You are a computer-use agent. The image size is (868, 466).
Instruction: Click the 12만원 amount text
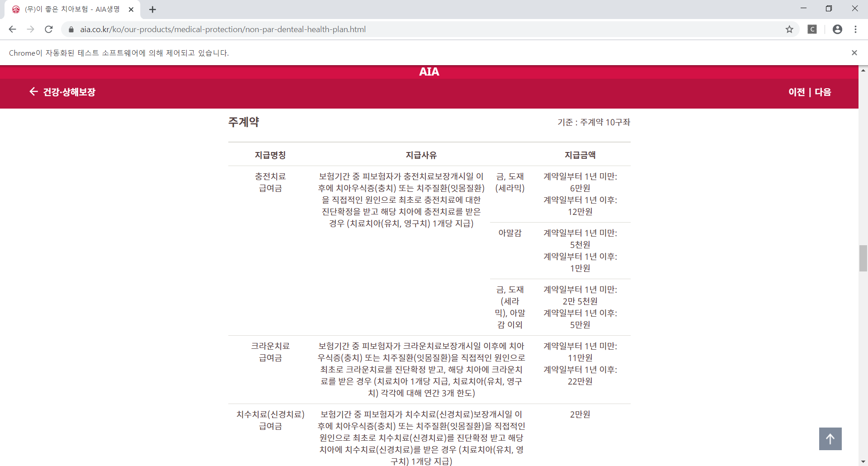click(x=580, y=212)
